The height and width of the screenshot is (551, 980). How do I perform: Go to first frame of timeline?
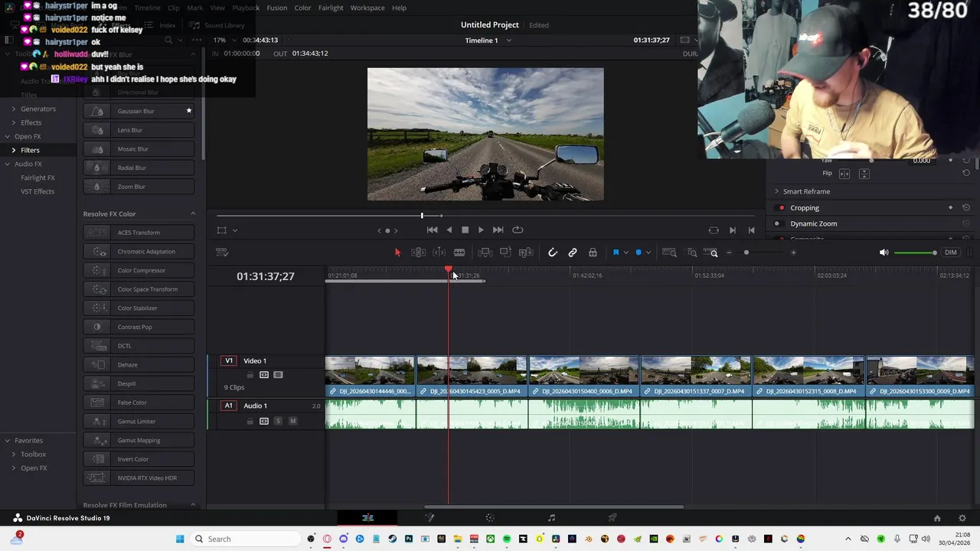tap(433, 230)
